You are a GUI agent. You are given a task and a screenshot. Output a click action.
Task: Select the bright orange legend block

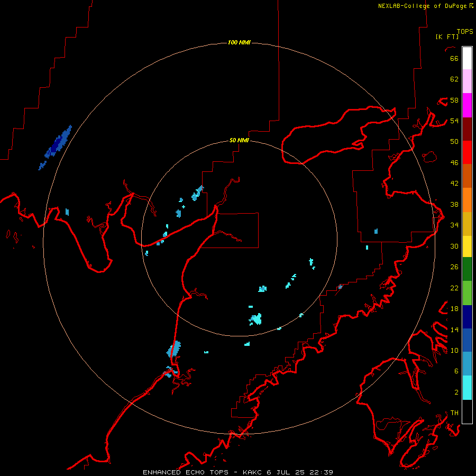tap(467, 199)
